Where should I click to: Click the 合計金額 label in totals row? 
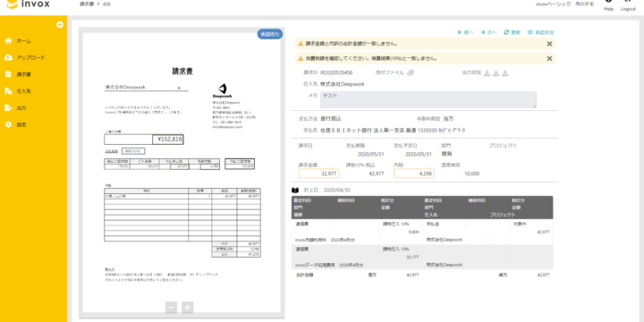[x=304, y=275]
